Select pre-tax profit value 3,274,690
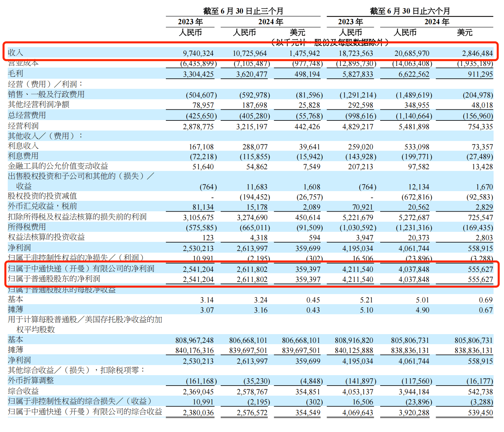The width and height of the screenshot is (504, 432). click(x=252, y=218)
